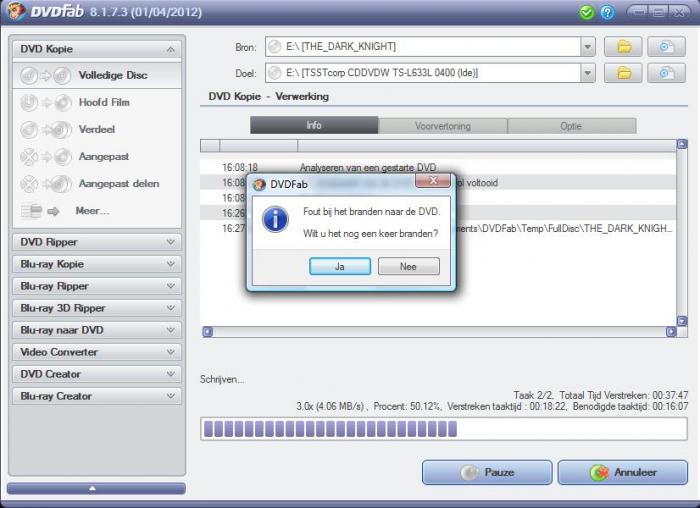Image resolution: width=700 pixels, height=508 pixels.
Task: Collapse sidebar with bottom arrow bar
Action: 96,488
